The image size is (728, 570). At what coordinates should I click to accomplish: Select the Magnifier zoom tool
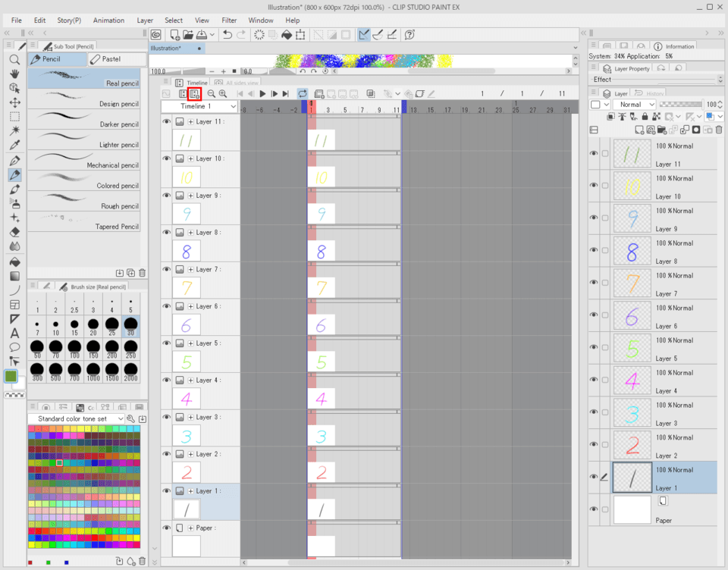[14, 59]
